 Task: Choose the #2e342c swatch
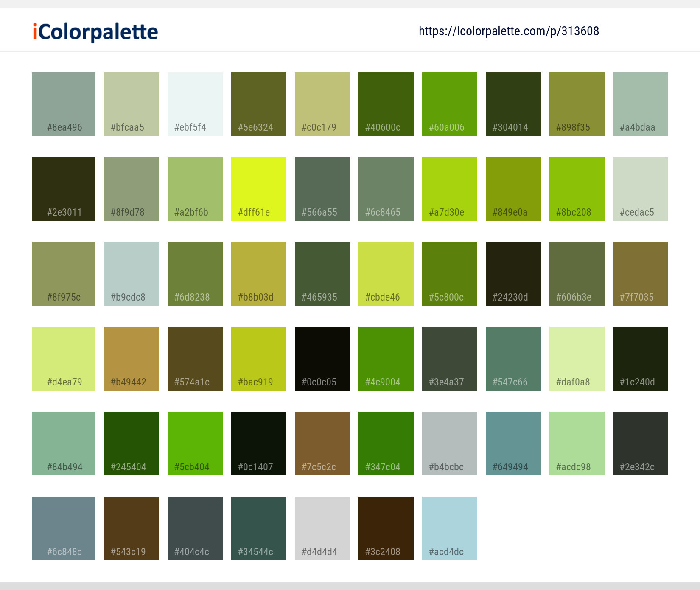[641, 444]
